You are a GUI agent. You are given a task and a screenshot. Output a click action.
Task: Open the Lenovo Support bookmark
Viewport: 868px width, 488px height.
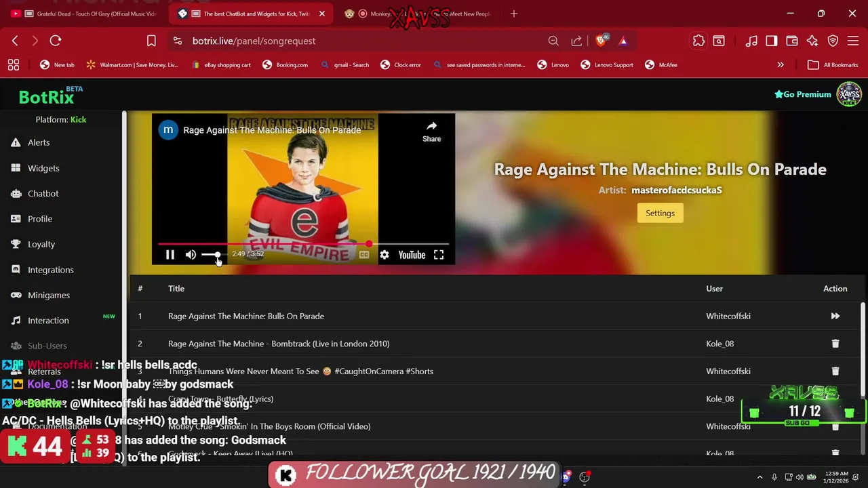tap(608, 65)
